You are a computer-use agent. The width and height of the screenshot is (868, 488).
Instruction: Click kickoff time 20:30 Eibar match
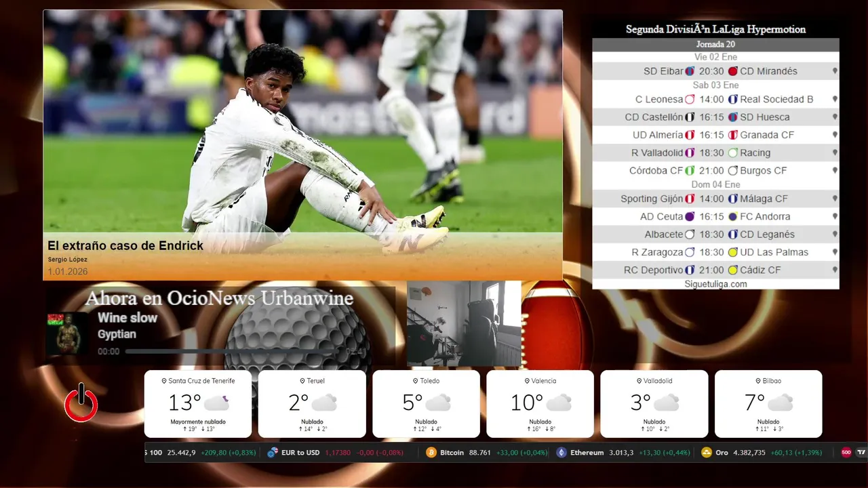click(x=711, y=71)
